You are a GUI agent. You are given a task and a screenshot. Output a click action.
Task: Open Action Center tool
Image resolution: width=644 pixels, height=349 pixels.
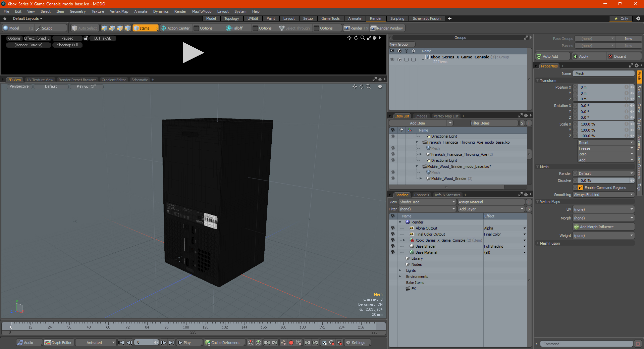pyautogui.click(x=175, y=28)
